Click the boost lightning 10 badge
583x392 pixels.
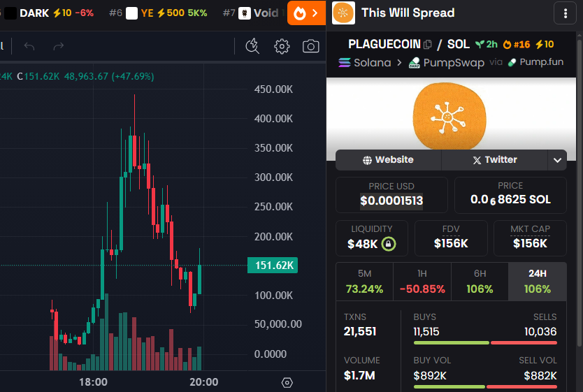pyautogui.click(x=545, y=45)
